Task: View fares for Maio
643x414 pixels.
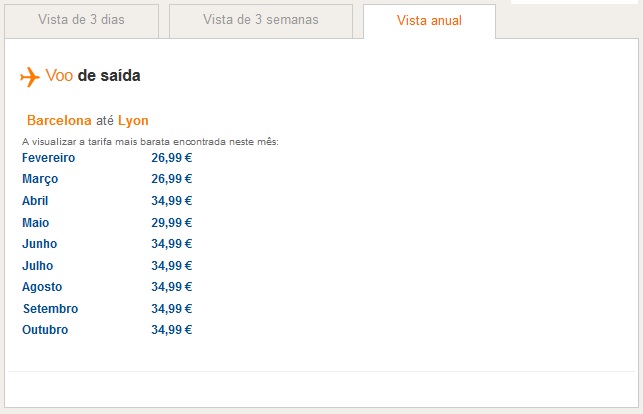Action: (x=35, y=223)
